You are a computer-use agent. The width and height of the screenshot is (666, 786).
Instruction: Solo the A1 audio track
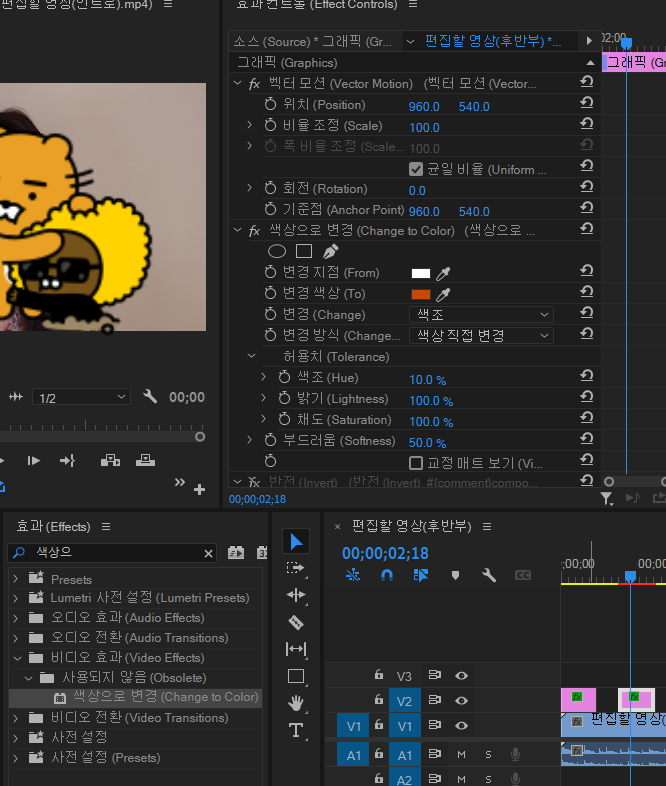488,754
